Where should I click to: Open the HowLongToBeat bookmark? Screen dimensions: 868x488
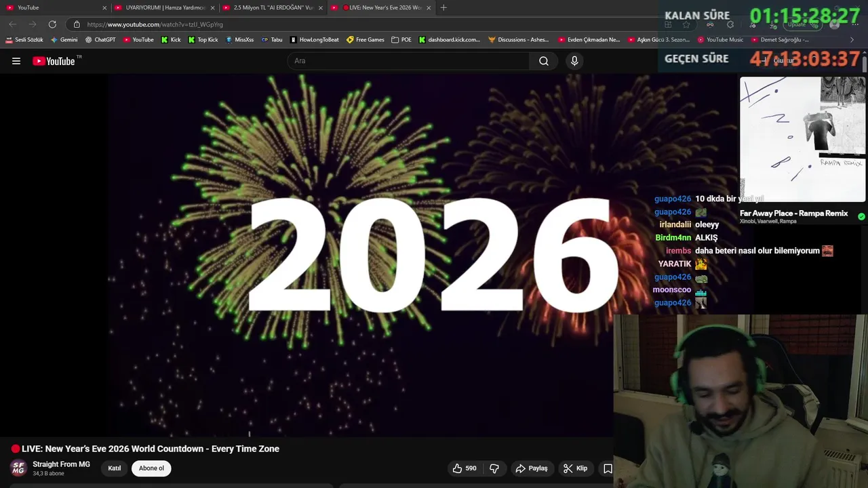314,40
